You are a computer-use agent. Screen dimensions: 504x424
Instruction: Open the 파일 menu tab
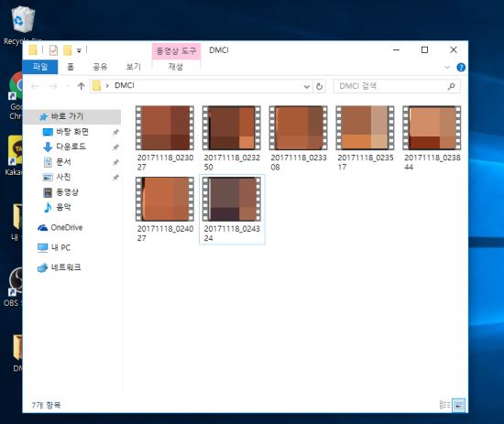point(39,67)
